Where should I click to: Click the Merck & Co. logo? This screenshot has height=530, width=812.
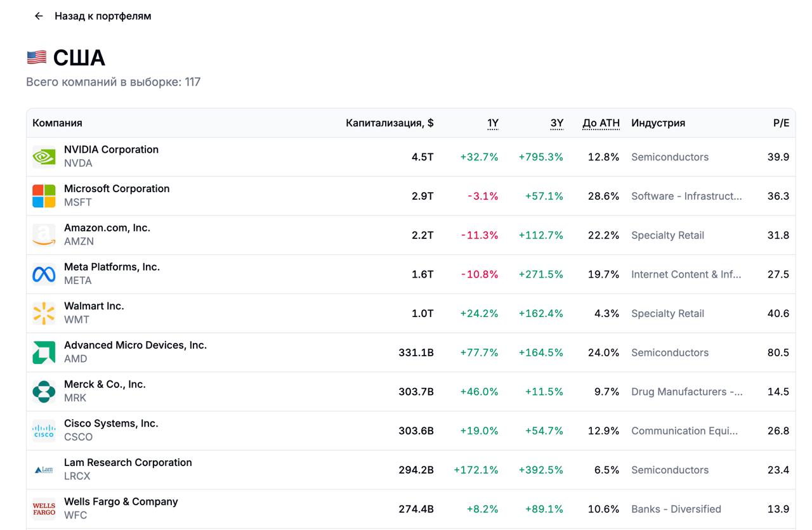point(43,391)
